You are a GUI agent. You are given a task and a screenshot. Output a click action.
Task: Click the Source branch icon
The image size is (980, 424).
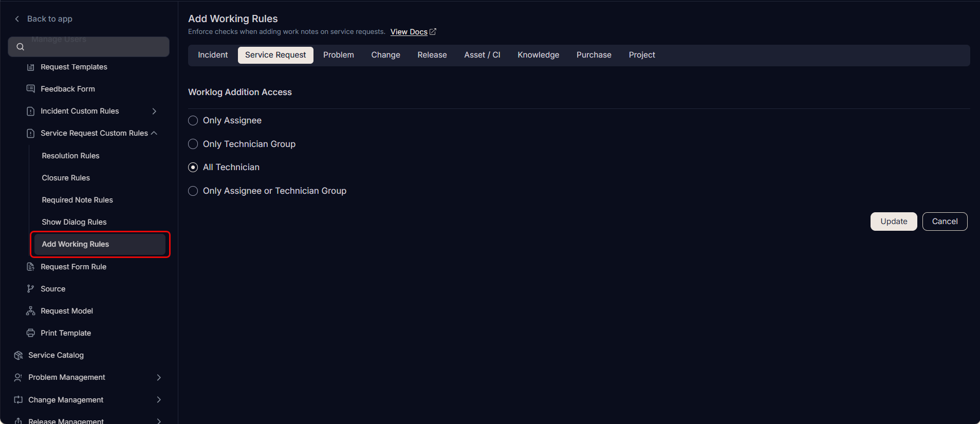point(31,289)
